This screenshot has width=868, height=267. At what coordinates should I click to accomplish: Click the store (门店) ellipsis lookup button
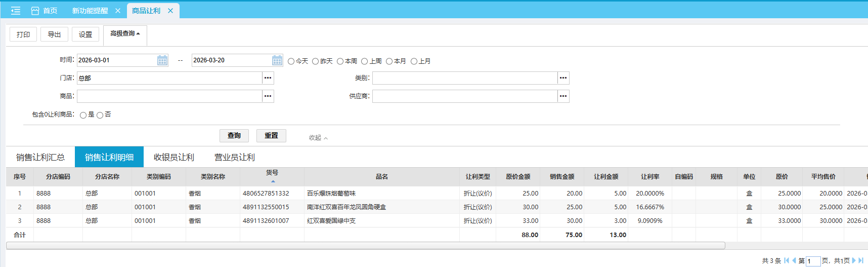[268, 78]
